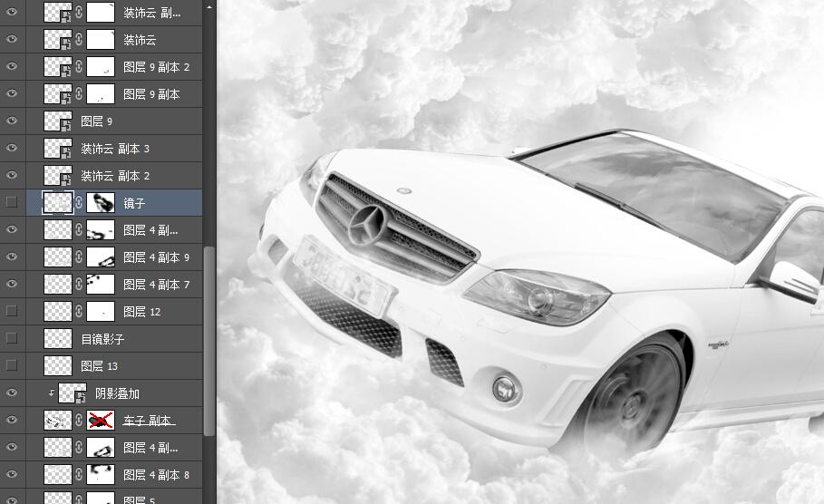Select the layer mask of 装饰云
This screenshot has height=504, width=824.
pos(101,39)
